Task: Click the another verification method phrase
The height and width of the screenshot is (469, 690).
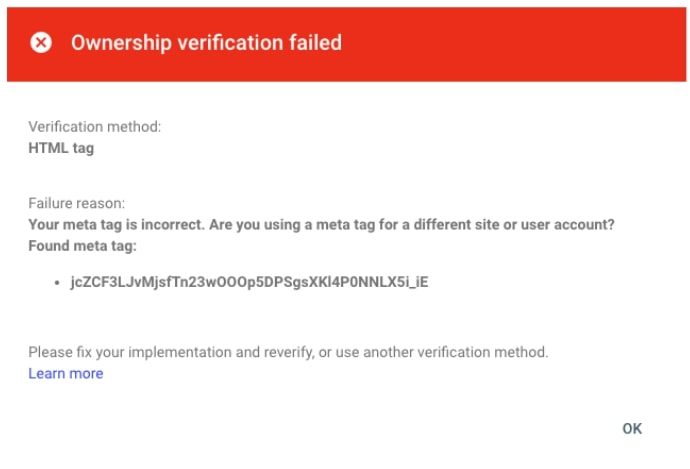Action: coord(456,352)
